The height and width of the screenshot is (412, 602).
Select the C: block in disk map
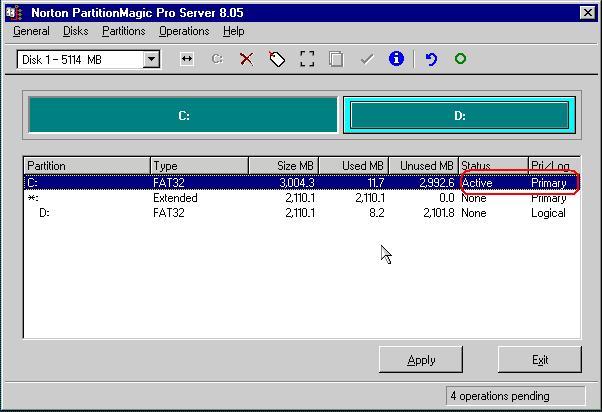(x=184, y=115)
